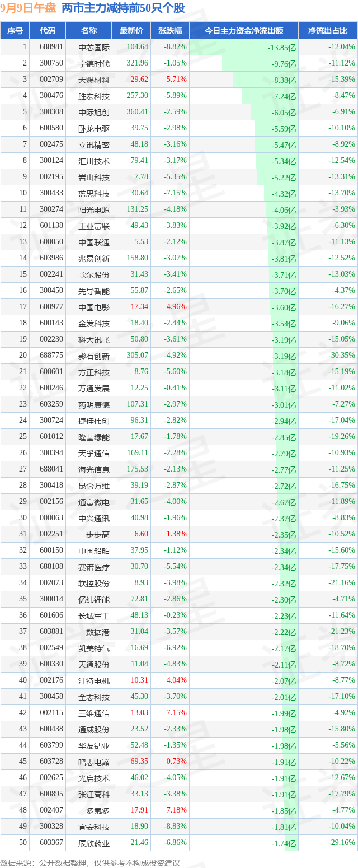Click the 涨跌幅 column header
This screenshot has height=868, width=358.
[x=170, y=31]
